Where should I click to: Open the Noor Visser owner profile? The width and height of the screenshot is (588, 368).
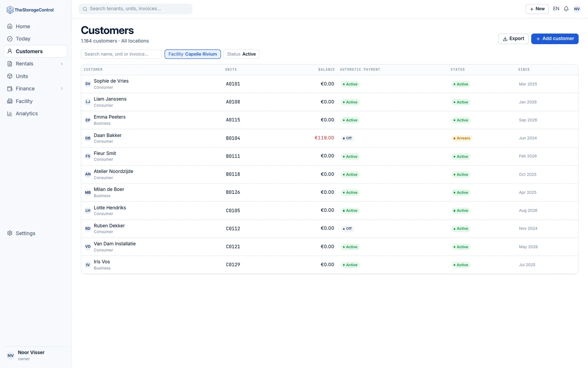click(35, 355)
